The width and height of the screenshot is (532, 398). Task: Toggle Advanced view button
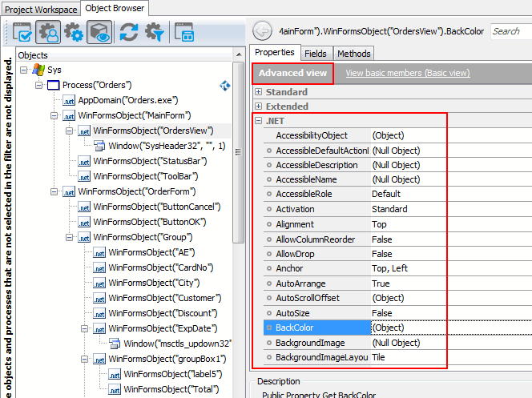tap(292, 74)
